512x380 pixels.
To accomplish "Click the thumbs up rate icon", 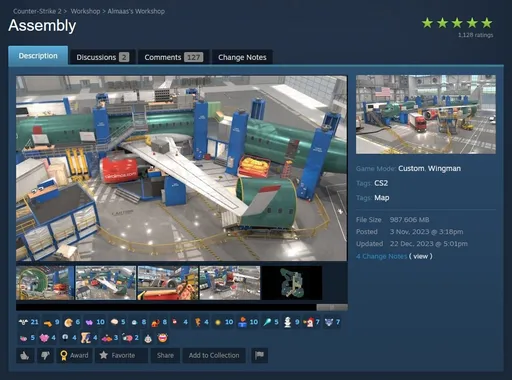I will click(25, 355).
